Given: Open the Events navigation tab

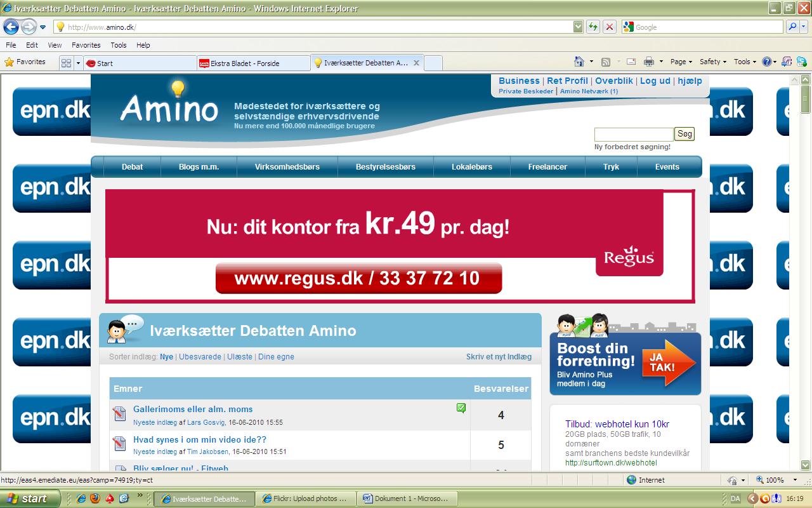Looking at the screenshot, I should point(667,167).
